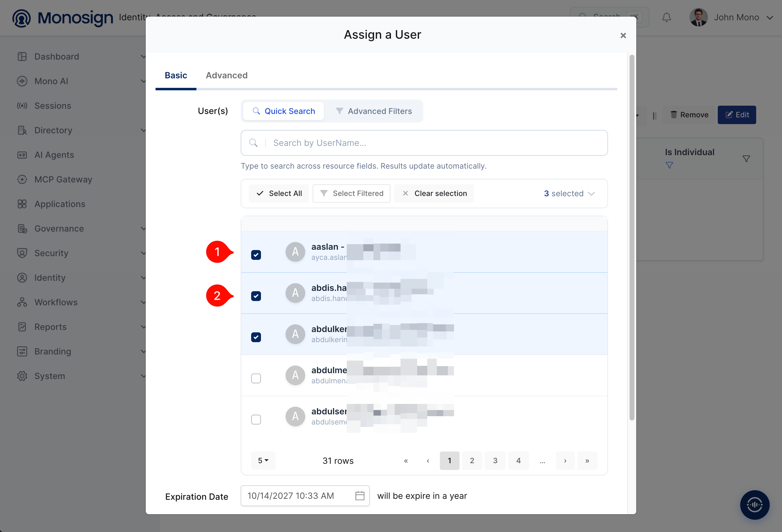The width and height of the screenshot is (782, 532).
Task: Switch to the Advanced tab
Action: pyautogui.click(x=227, y=75)
